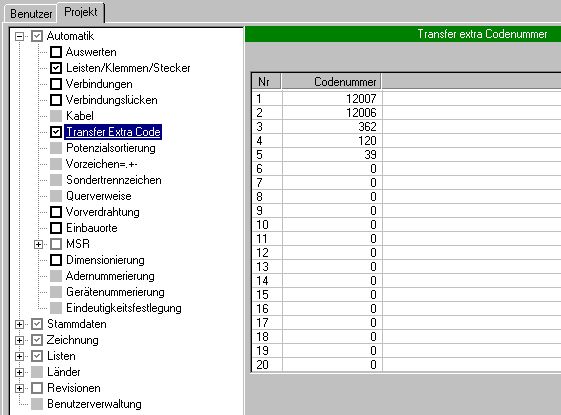Viewport: 561px width, 415px height.
Task: Tick the Einbauorte checkbox
Action: tap(56, 228)
